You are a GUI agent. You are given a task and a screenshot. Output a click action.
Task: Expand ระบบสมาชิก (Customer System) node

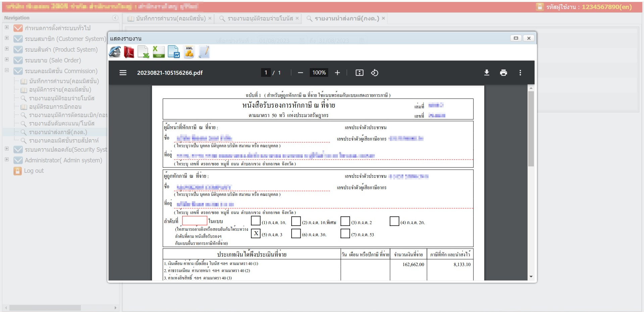click(x=7, y=38)
